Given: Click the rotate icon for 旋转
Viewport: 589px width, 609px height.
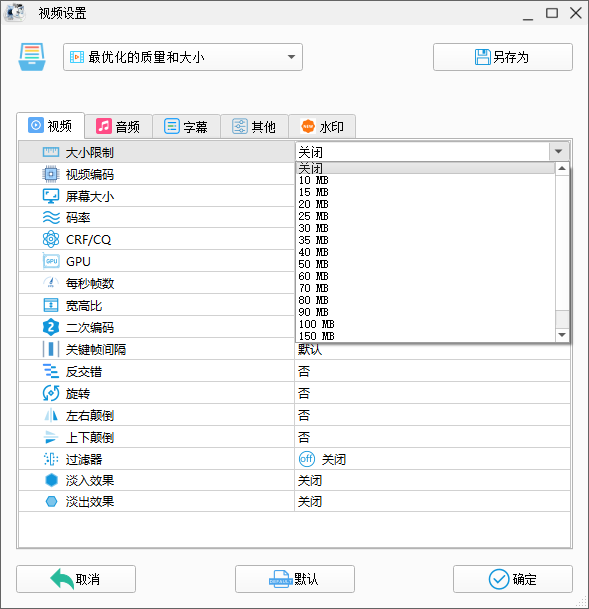Looking at the screenshot, I should pos(51,393).
